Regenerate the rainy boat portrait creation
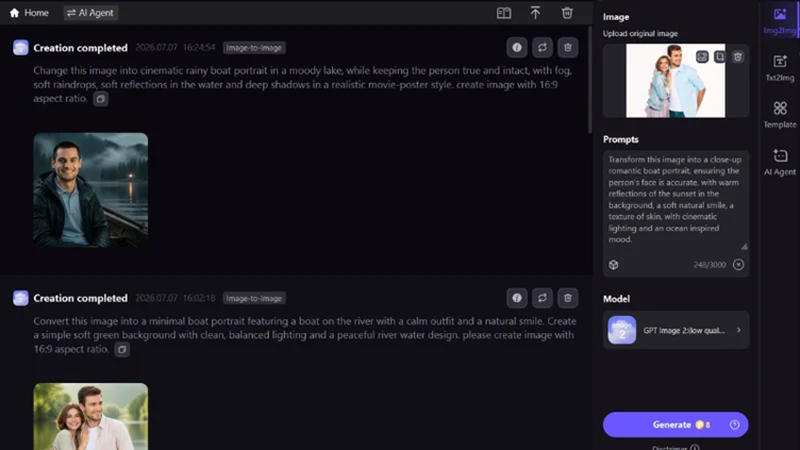 coord(542,47)
